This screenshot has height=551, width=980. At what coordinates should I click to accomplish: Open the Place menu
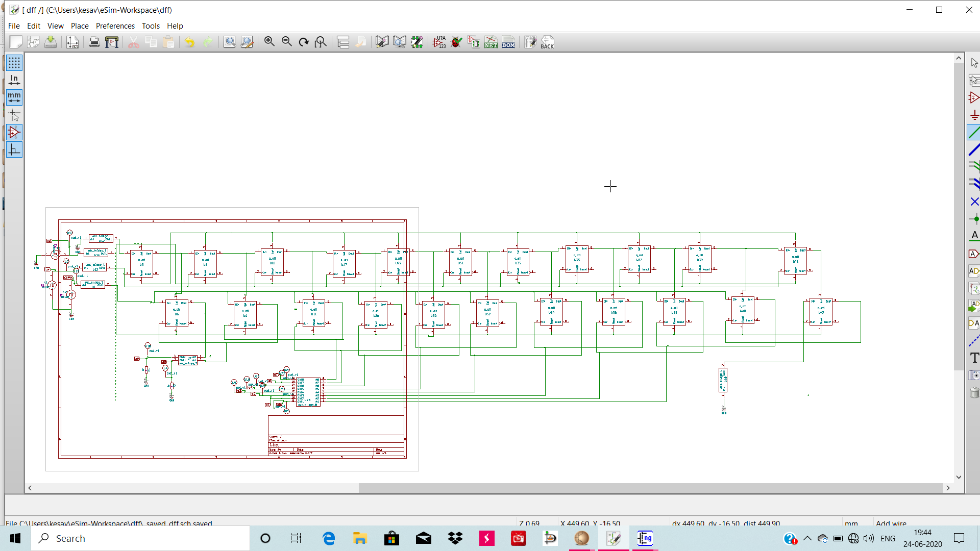pos(79,26)
